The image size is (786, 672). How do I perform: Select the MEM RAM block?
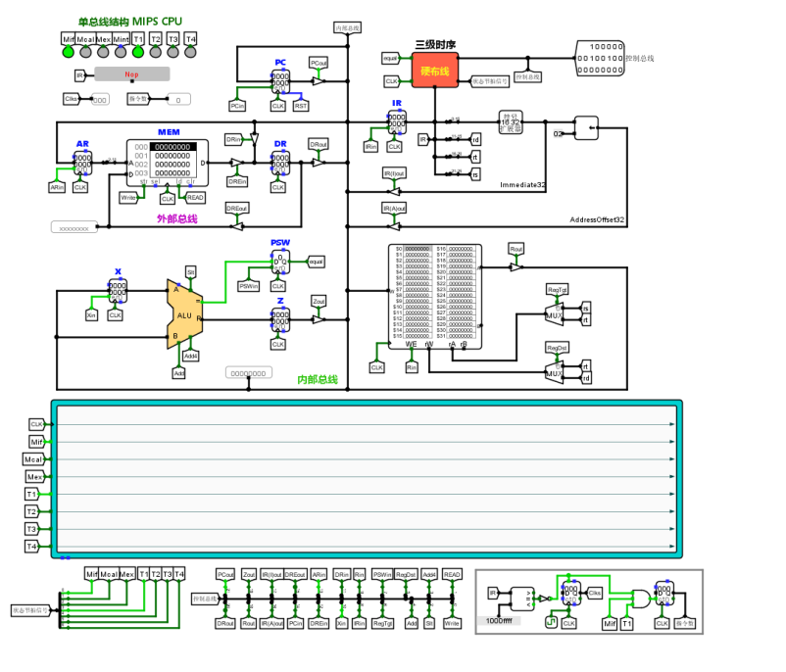(168, 163)
